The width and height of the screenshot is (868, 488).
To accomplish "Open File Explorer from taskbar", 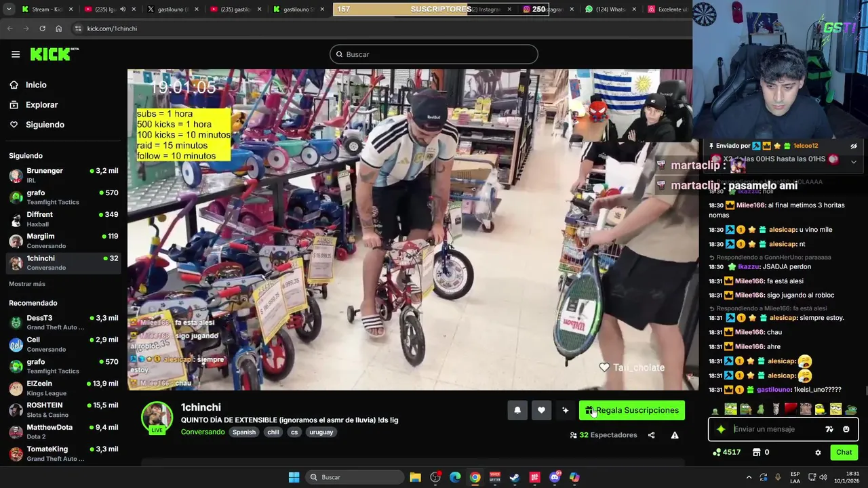I will 415,477.
